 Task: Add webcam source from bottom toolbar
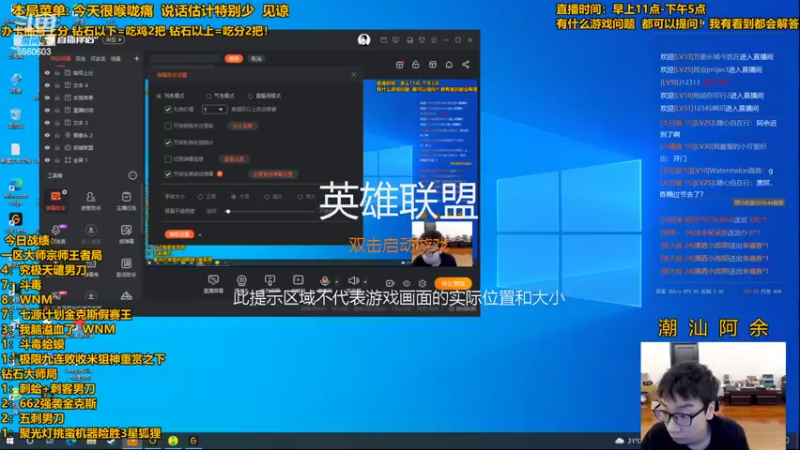(241, 282)
